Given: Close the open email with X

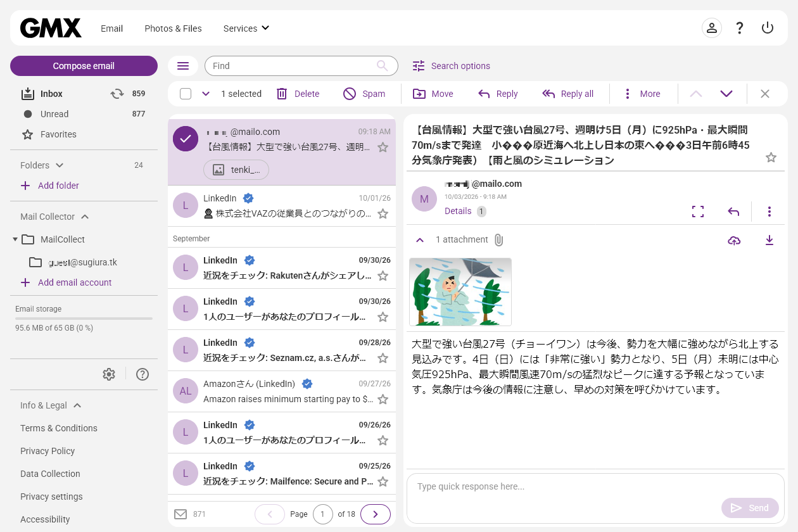Looking at the screenshot, I should 765,94.
